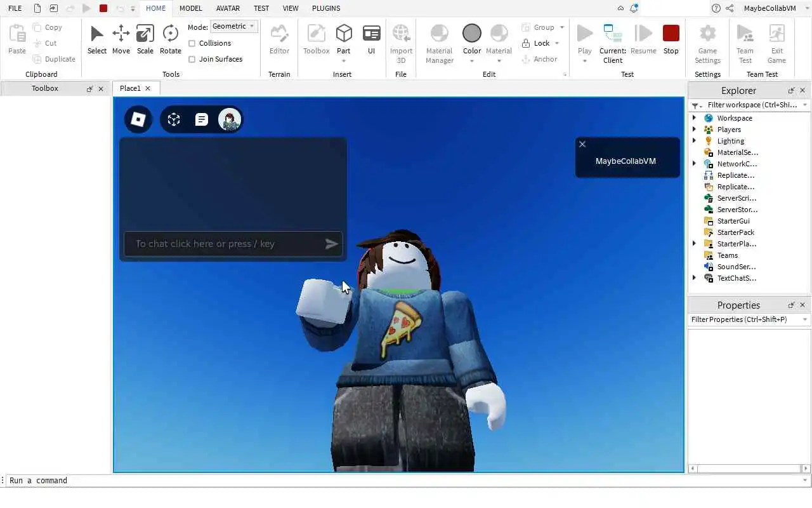The image size is (812, 508).
Task: Open Roblox menu icon in viewport
Action: point(138,119)
